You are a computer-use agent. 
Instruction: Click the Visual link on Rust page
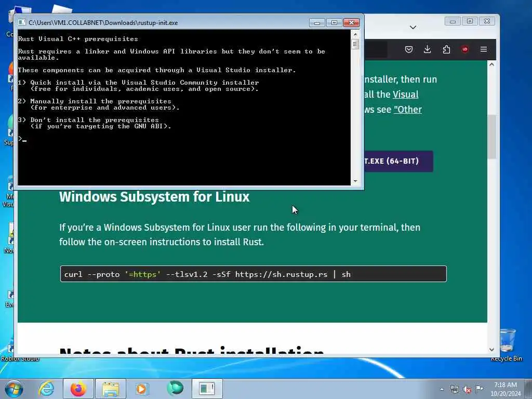coord(405,95)
